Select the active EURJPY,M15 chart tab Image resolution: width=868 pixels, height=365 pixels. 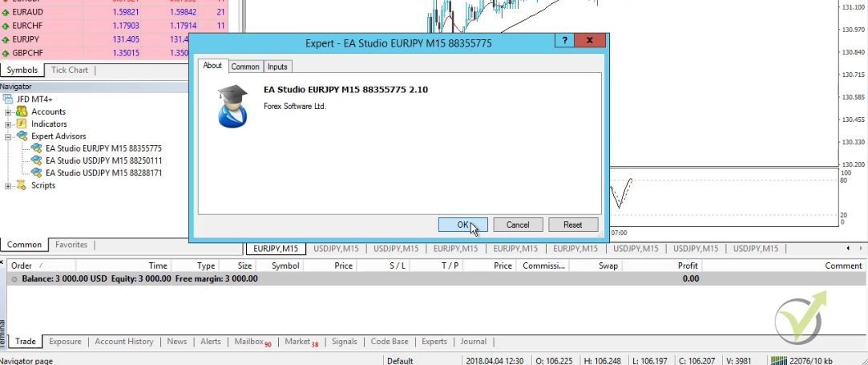click(276, 249)
